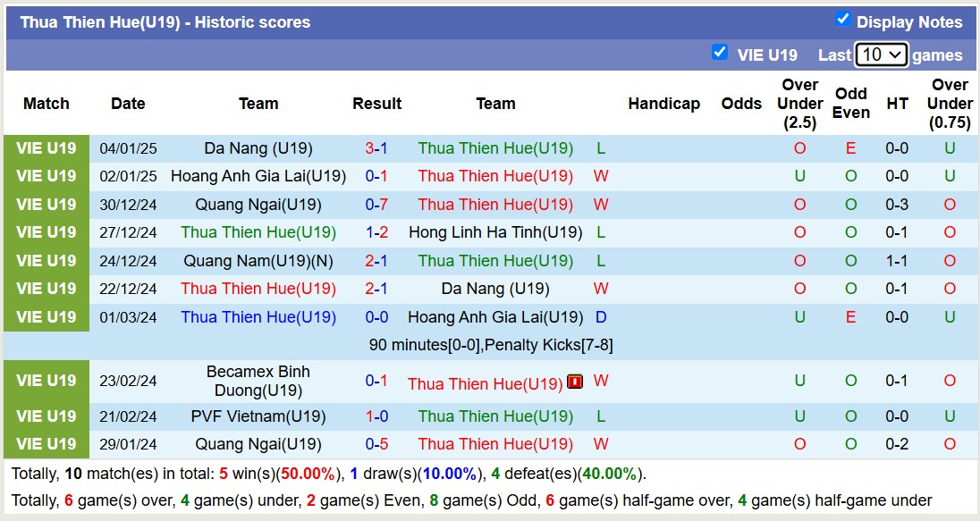
Task: Toggle the VIE U19 filter checkbox
Action: click(x=721, y=52)
